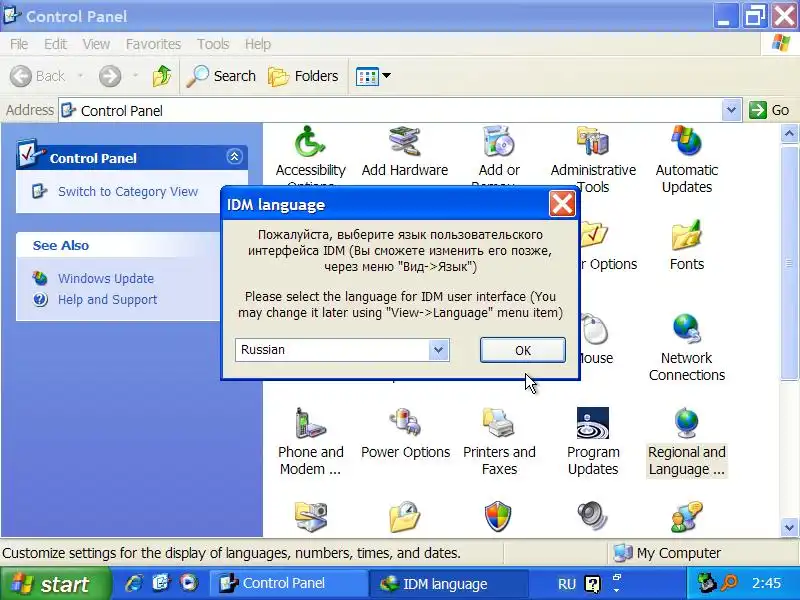Open the Scanners and Cameras icon
The height and width of the screenshot is (600, 800).
310,517
